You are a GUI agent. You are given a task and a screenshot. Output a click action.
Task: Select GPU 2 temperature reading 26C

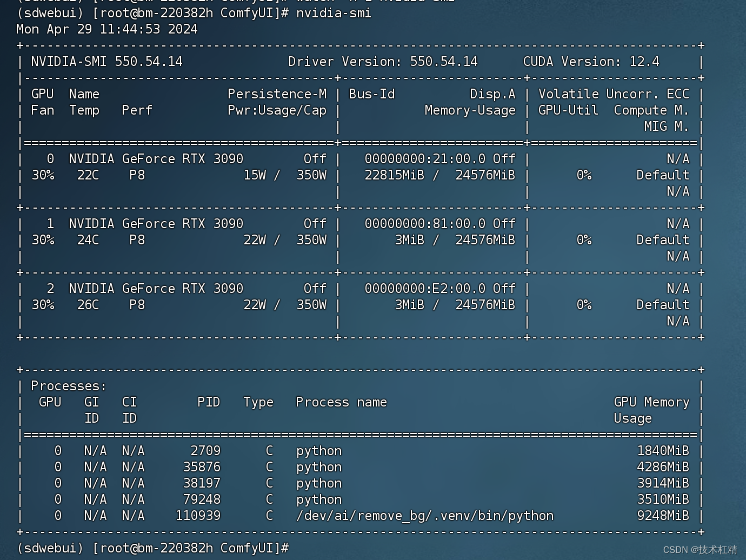click(x=87, y=304)
